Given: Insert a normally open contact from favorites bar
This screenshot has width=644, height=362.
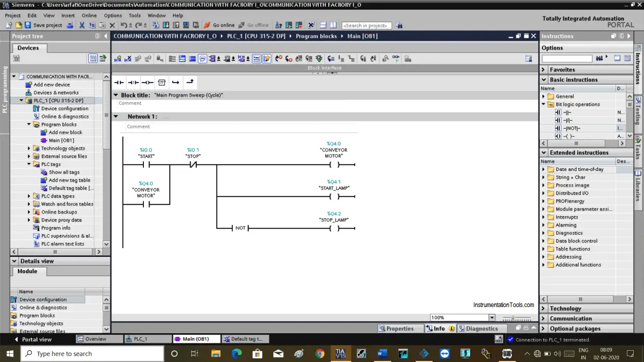Looking at the screenshot, I should coord(119,82).
